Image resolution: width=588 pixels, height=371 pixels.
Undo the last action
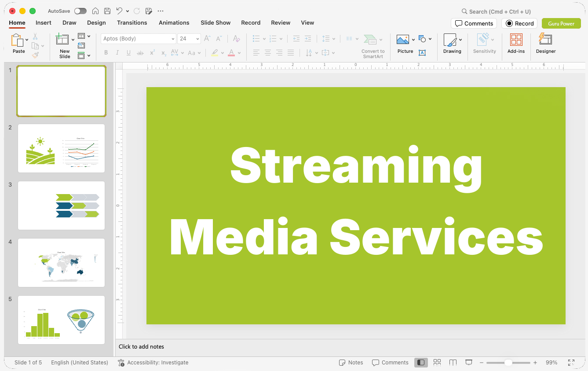coord(119,11)
